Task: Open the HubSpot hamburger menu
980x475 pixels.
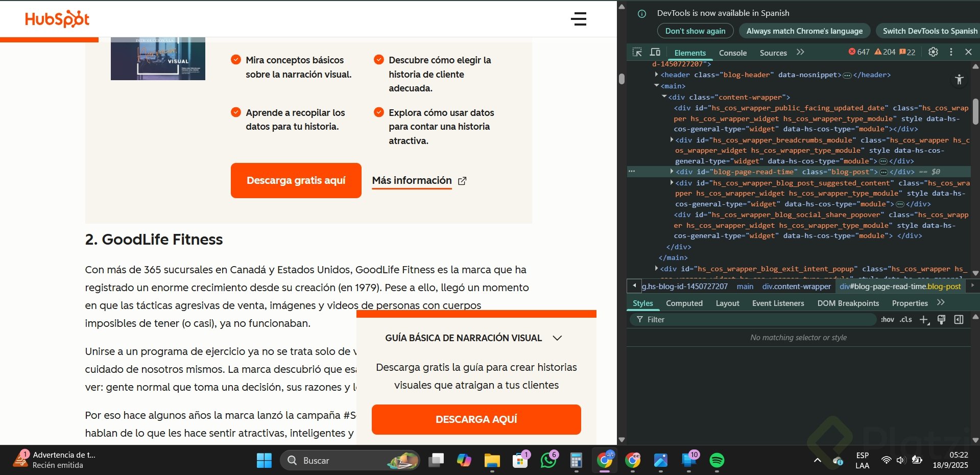Action: point(579,19)
